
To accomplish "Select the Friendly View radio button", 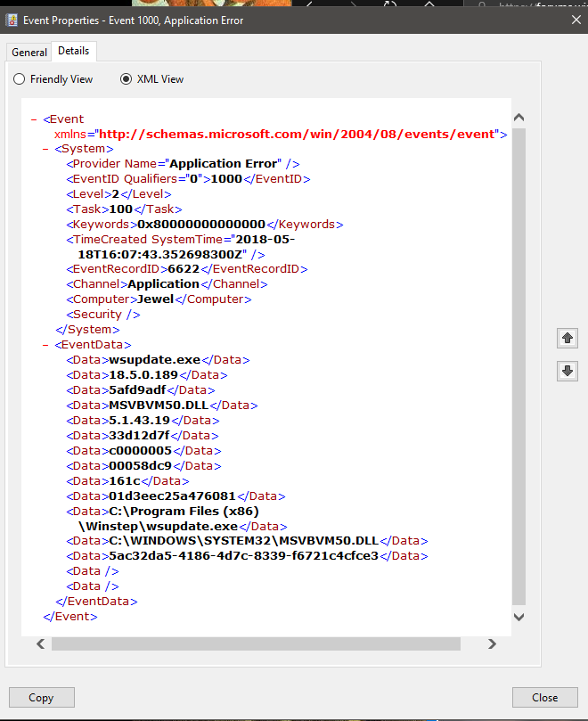I will (20, 79).
